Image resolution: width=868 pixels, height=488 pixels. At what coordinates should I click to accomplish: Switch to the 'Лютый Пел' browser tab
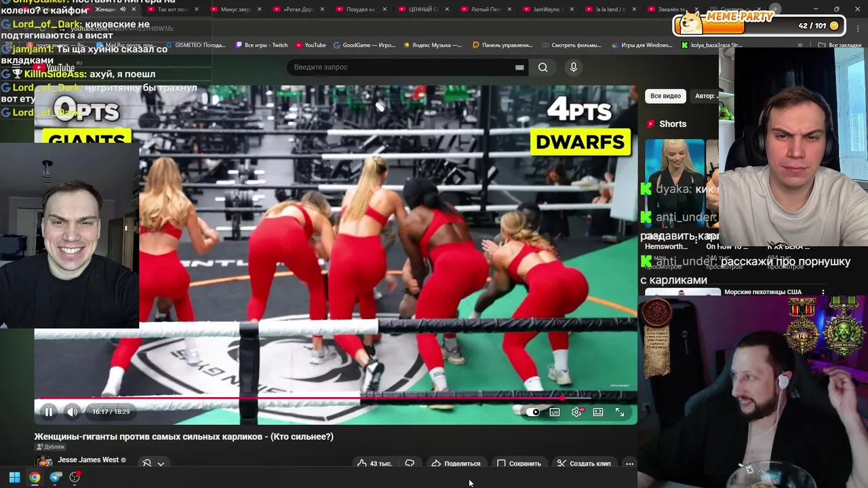point(486,9)
